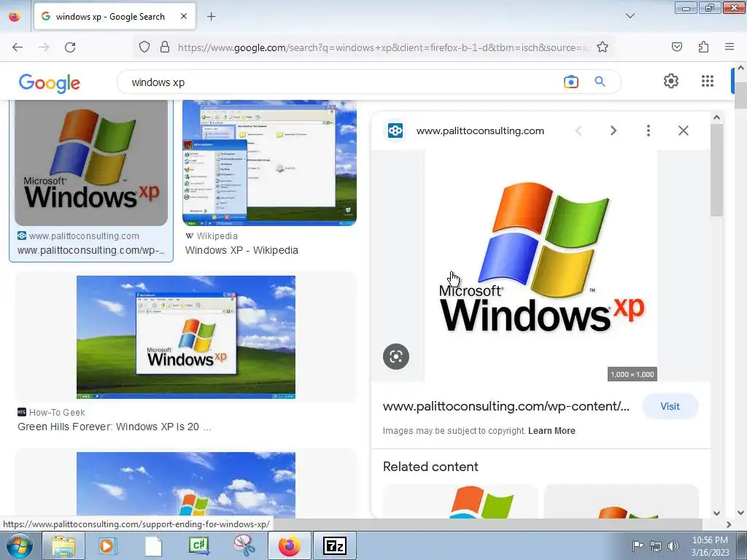Click the blank document taskbar icon

click(x=153, y=545)
